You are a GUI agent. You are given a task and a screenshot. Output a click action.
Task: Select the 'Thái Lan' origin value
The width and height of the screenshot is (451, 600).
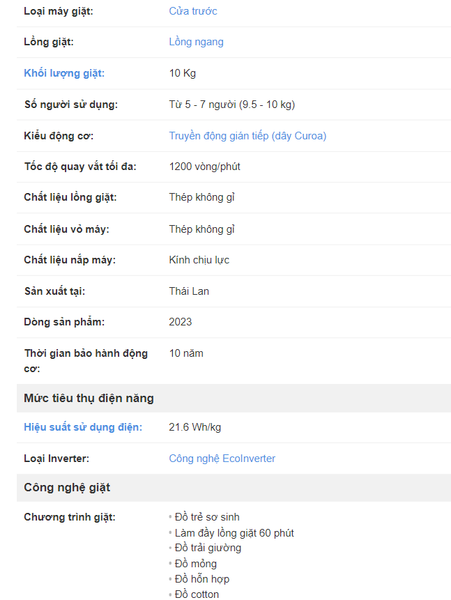[x=189, y=291]
